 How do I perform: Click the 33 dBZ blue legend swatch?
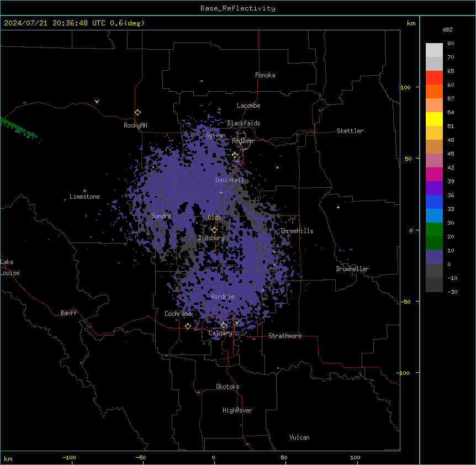click(x=434, y=215)
